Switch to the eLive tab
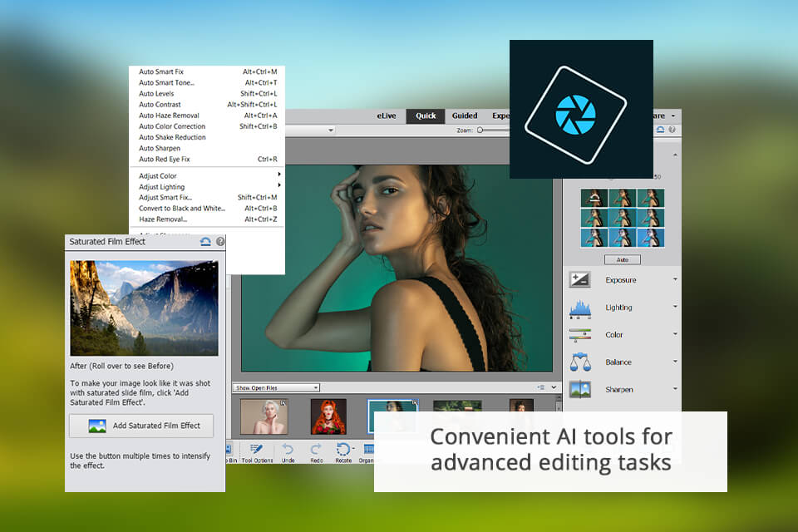This screenshot has height=532, width=798. coord(387,116)
